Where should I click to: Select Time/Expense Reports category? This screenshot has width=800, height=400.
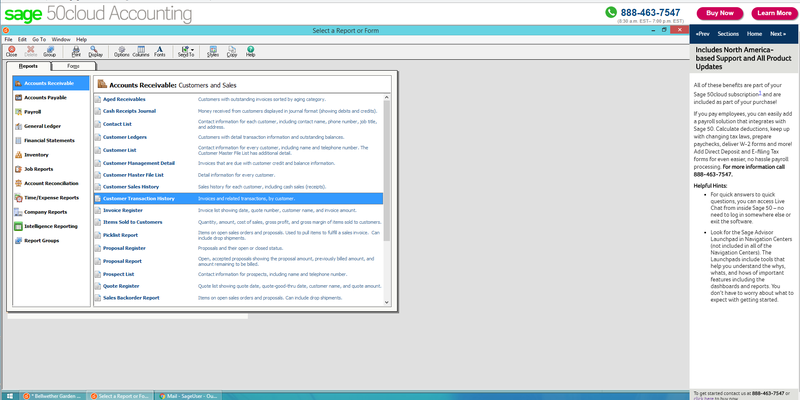click(x=51, y=197)
